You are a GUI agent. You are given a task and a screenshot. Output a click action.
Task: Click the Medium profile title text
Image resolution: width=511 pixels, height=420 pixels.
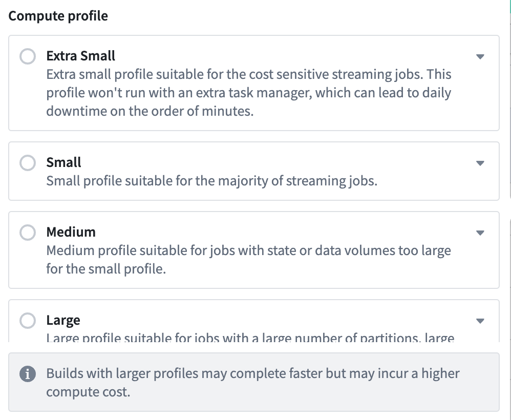tap(71, 232)
